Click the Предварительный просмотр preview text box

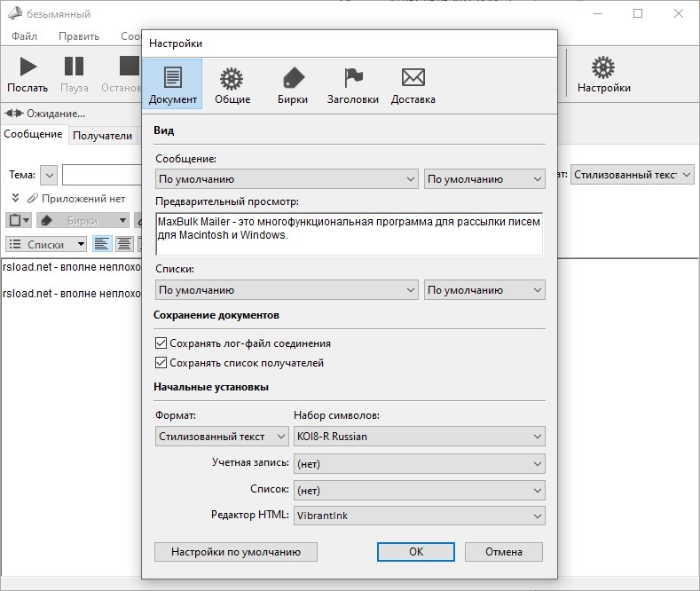click(x=349, y=233)
